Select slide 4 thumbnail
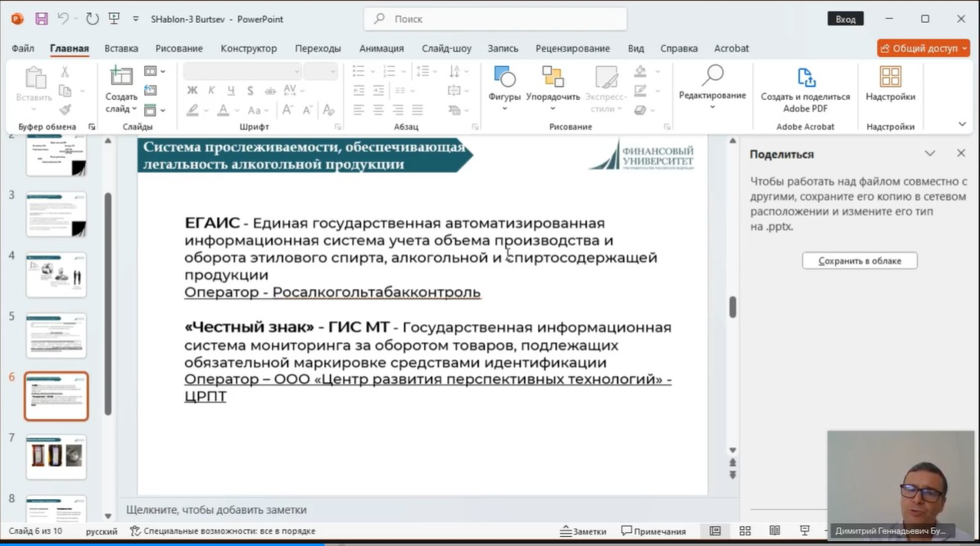 (56, 275)
